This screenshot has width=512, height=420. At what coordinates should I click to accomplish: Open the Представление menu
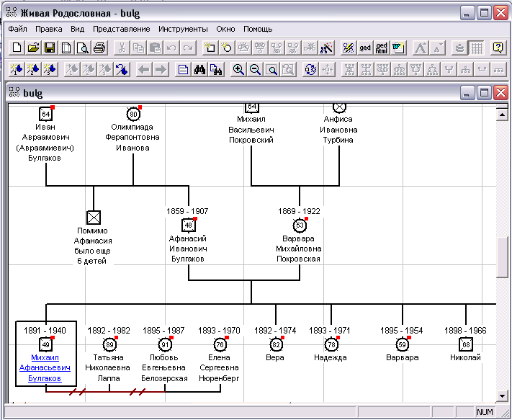[122, 29]
